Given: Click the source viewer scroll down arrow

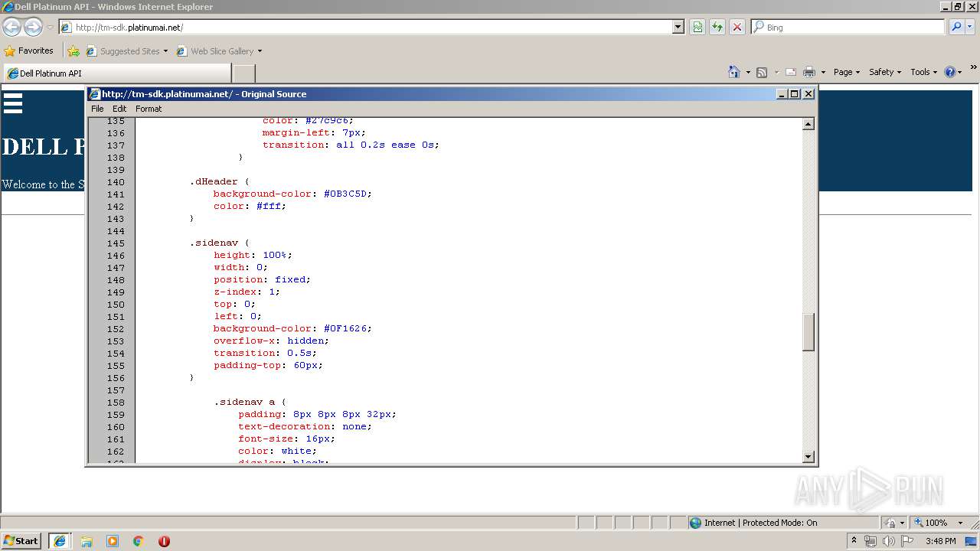Looking at the screenshot, I should tap(808, 457).
